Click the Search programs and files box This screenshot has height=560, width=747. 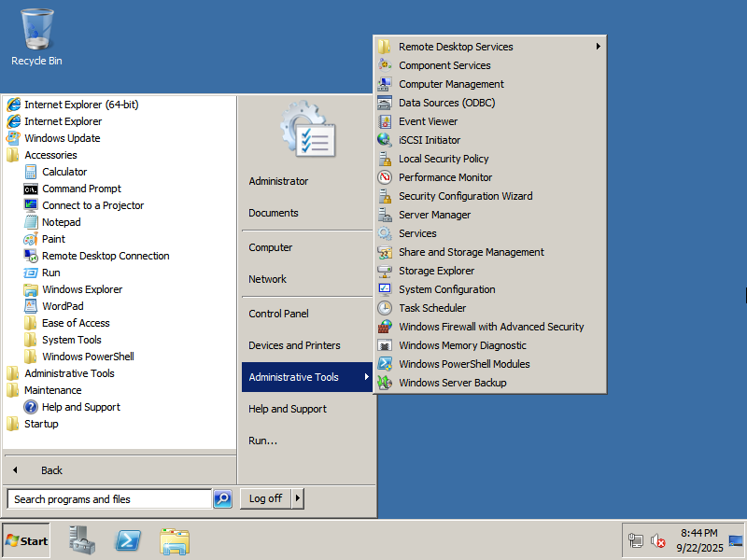pyautogui.click(x=109, y=499)
